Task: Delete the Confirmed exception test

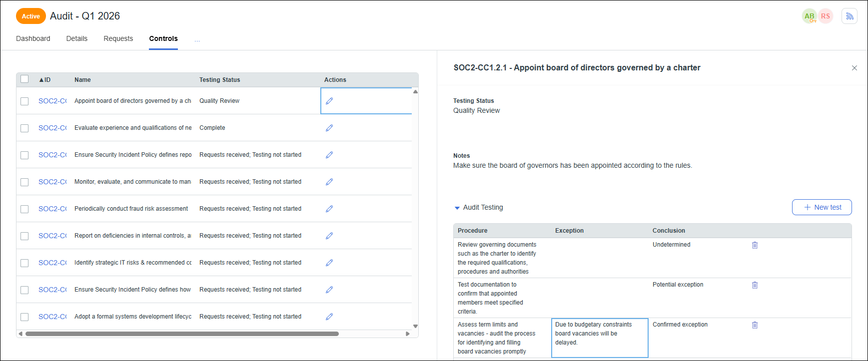Action: [x=755, y=325]
